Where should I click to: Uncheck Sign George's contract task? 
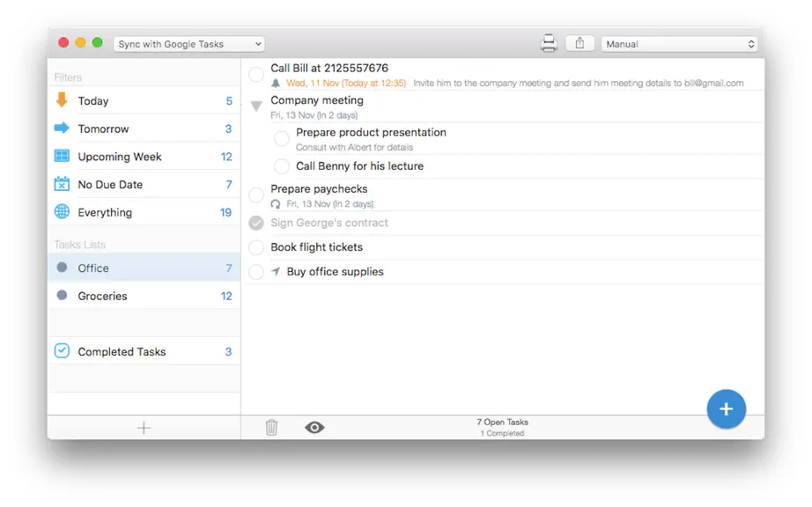click(256, 223)
